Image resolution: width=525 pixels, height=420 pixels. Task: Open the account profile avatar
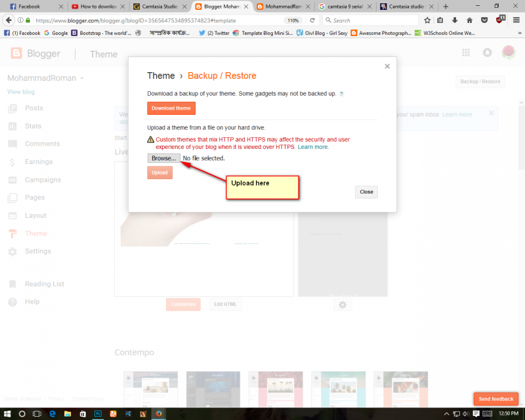pyautogui.click(x=509, y=52)
